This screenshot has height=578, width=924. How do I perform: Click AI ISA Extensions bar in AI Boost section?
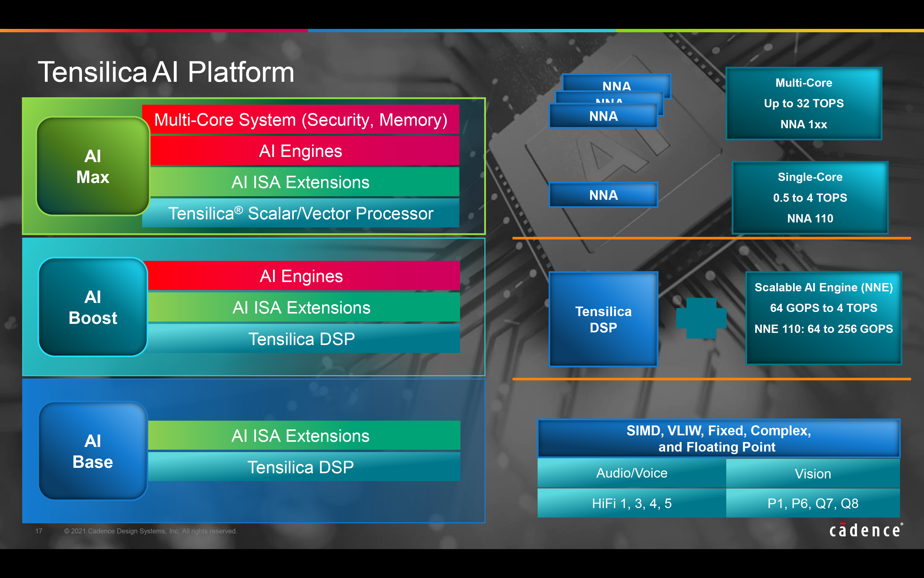click(303, 307)
